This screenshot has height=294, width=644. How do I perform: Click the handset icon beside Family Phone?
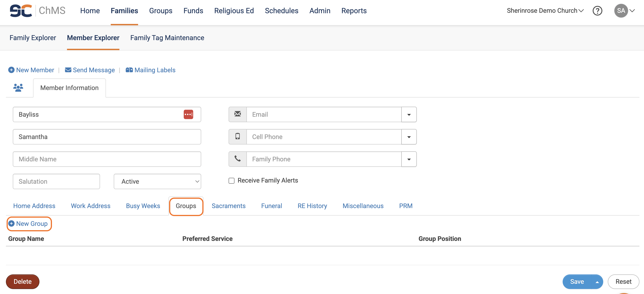click(237, 159)
